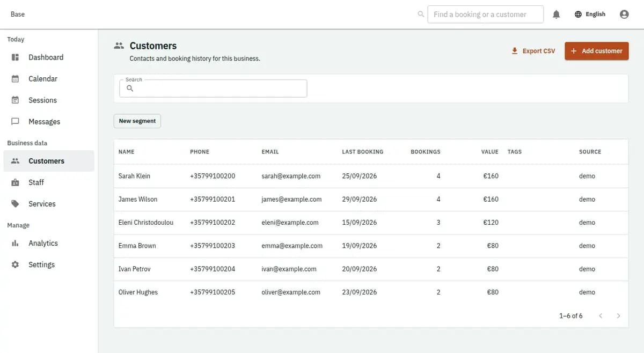The width and height of the screenshot is (644, 353).
Task: Sort by PHONE column header
Action: coord(200,152)
